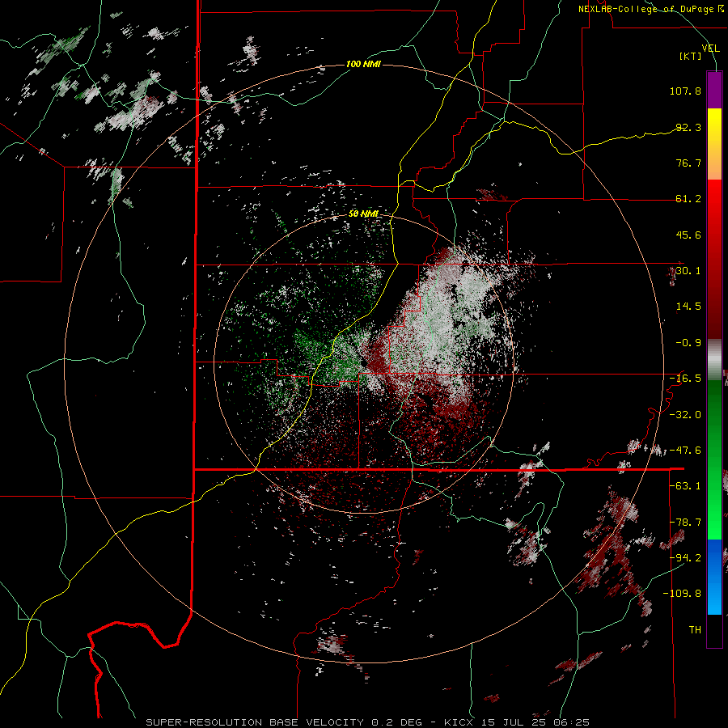The width and height of the screenshot is (728, 728).
Task: Click the 100 NMI range ring label
Action: 363,64
